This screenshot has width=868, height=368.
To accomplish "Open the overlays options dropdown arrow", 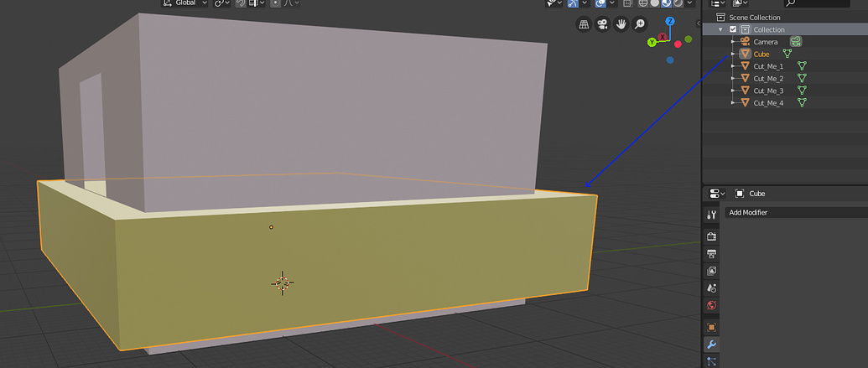I will click(x=611, y=3).
